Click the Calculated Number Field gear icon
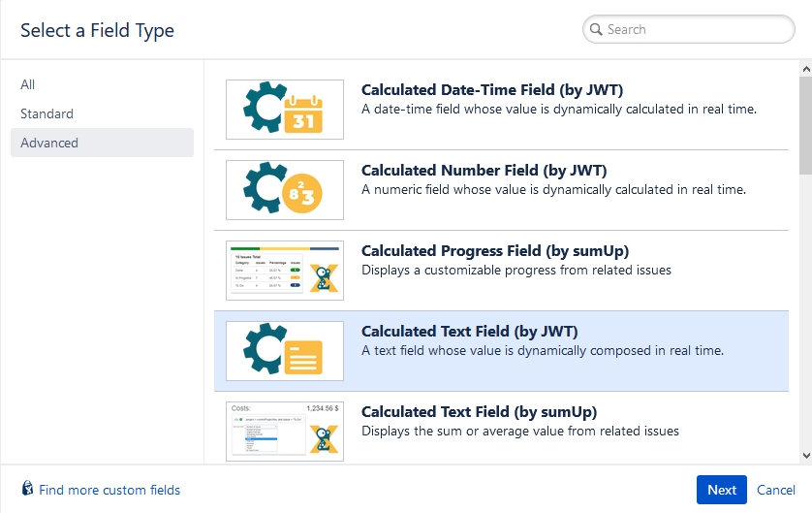Image resolution: width=812 pixels, height=513 pixels. click(284, 190)
